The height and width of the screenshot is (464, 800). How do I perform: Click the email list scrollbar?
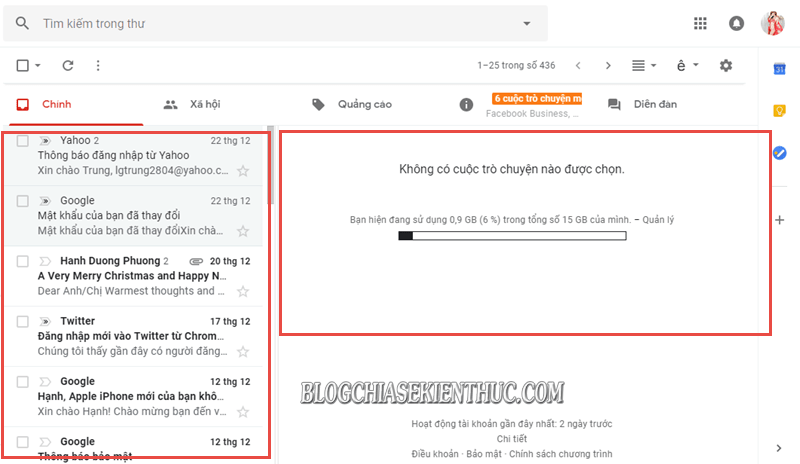click(x=270, y=164)
